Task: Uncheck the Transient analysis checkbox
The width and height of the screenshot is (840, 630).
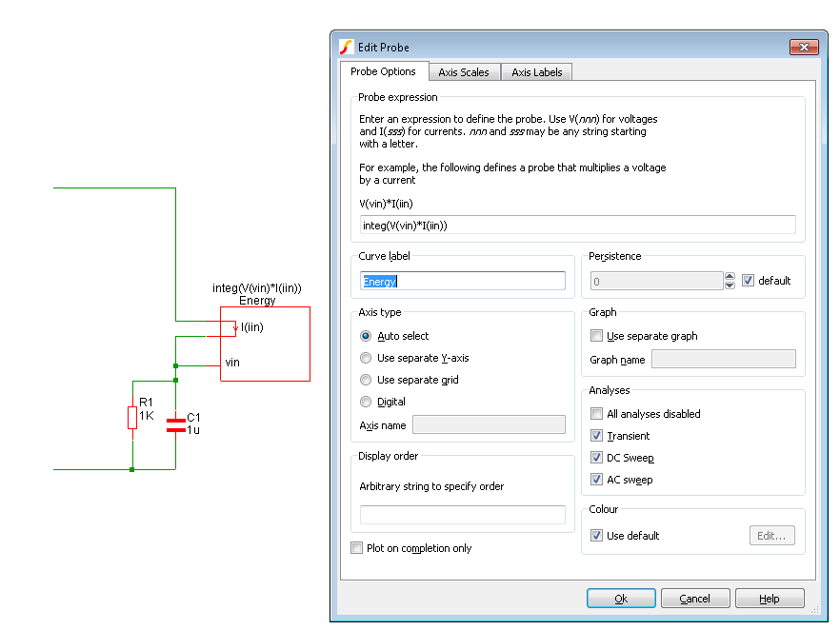Action: pos(596,435)
